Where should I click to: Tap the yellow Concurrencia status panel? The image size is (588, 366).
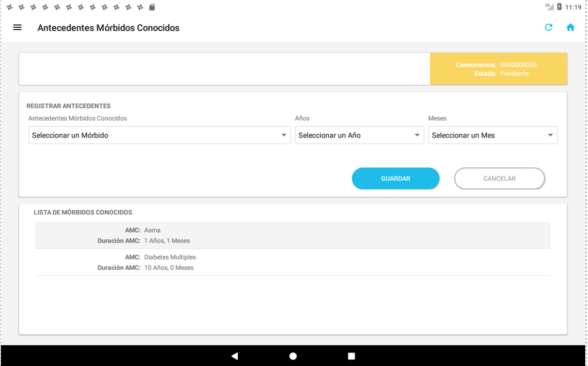pos(498,69)
